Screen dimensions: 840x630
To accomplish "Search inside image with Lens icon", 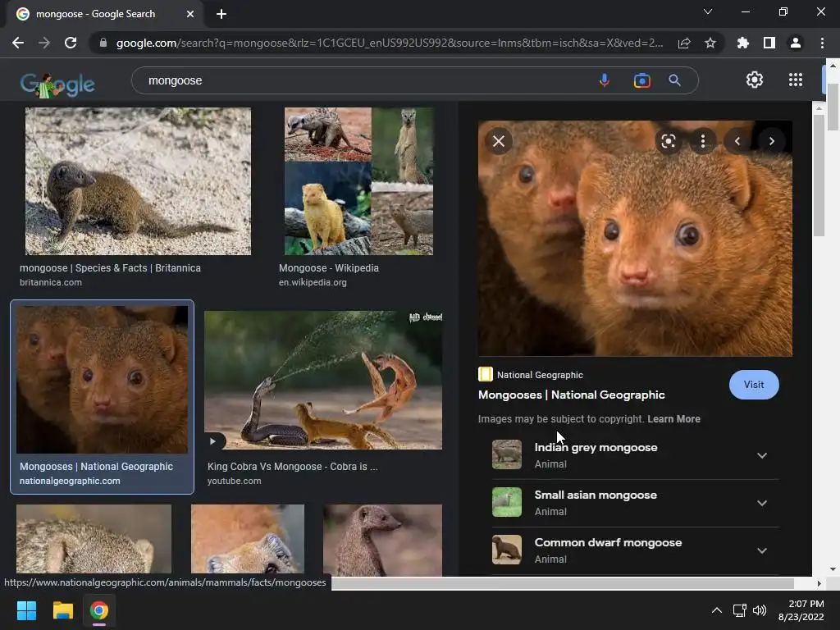I will tap(669, 141).
